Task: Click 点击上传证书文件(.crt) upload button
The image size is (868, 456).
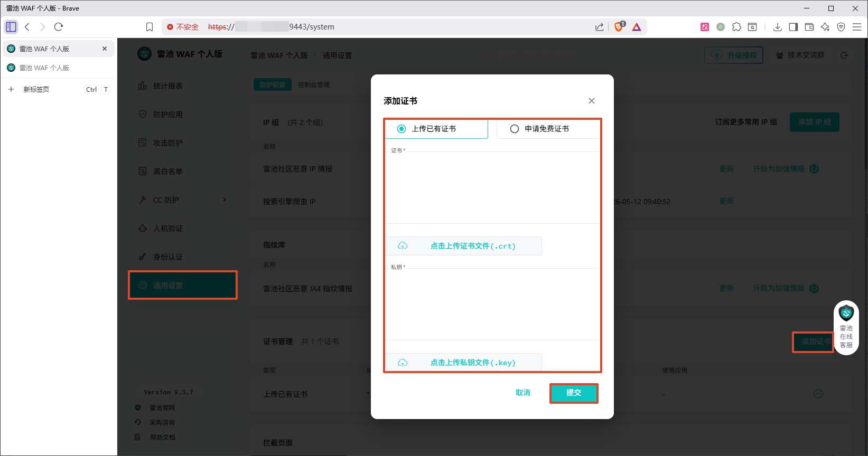Action: click(463, 246)
